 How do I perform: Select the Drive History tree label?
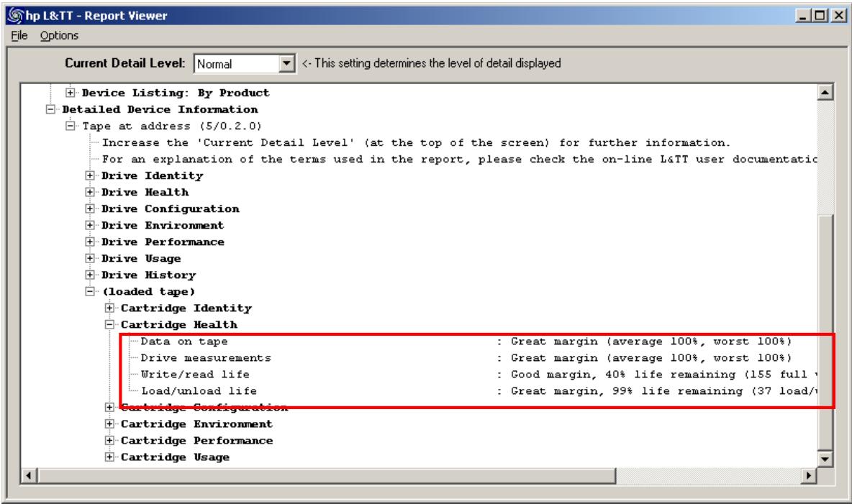coord(148,275)
